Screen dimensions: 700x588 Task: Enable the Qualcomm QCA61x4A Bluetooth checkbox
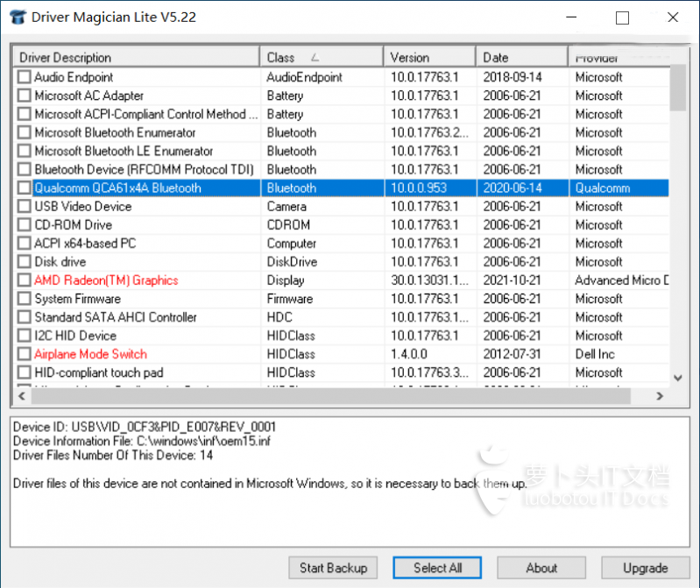click(x=24, y=188)
